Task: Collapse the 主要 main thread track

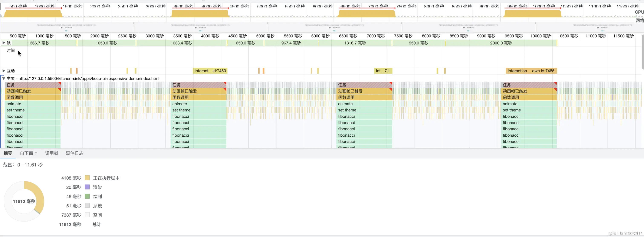Action: (4, 79)
